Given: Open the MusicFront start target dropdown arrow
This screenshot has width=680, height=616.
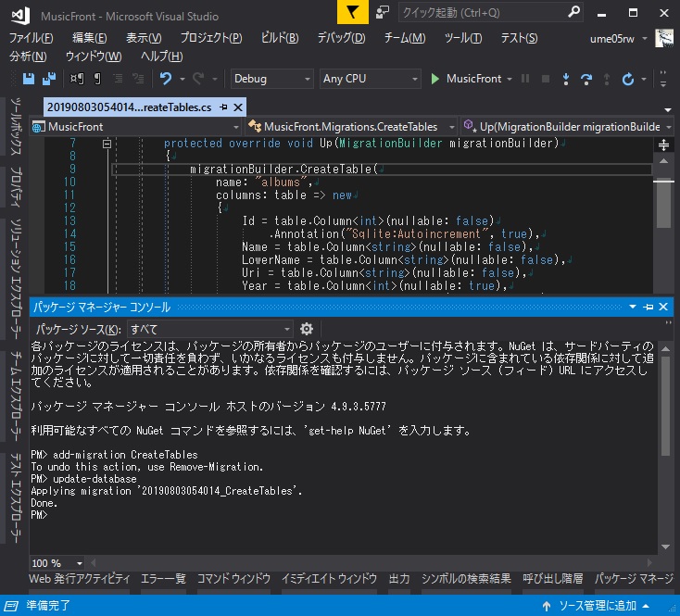Looking at the screenshot, I should tap(510, 79).
